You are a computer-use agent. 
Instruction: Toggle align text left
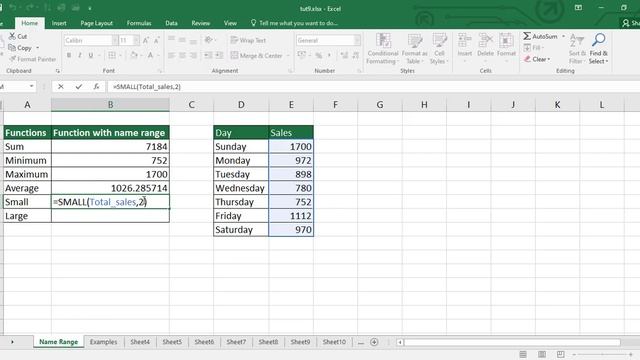[x=171, y=55]
